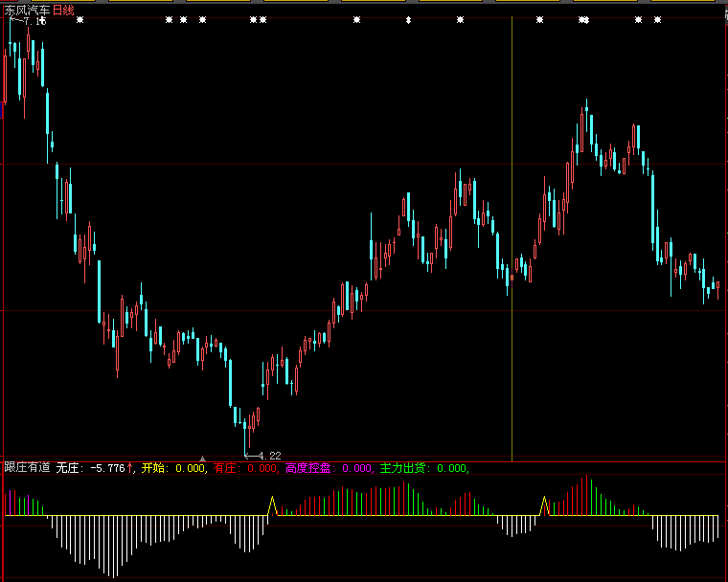The width and height of the screenshot is (728, 582).
Task: Select the lowest candlestick at the 4.22 low
Action: [244, 437]
